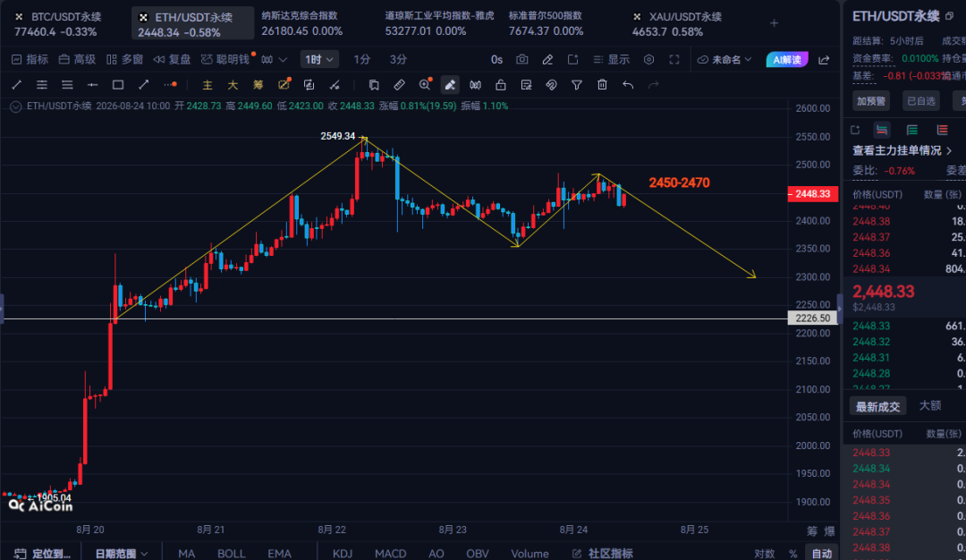The image size is (966, 560).
Task: Click the 定位到 locate date button
Action: (43, 553)
